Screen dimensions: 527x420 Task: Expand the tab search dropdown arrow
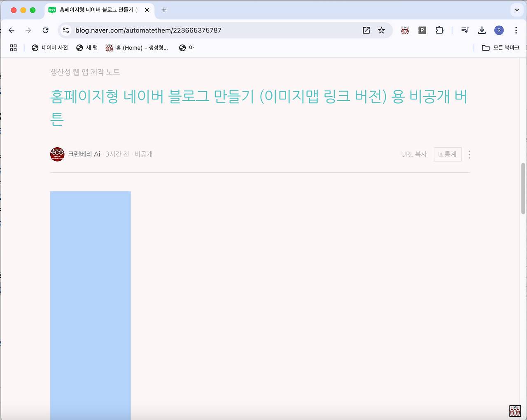517,10
